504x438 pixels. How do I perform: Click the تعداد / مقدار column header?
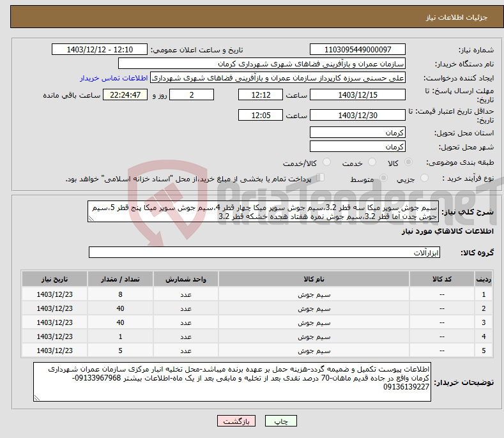(120, 279)
